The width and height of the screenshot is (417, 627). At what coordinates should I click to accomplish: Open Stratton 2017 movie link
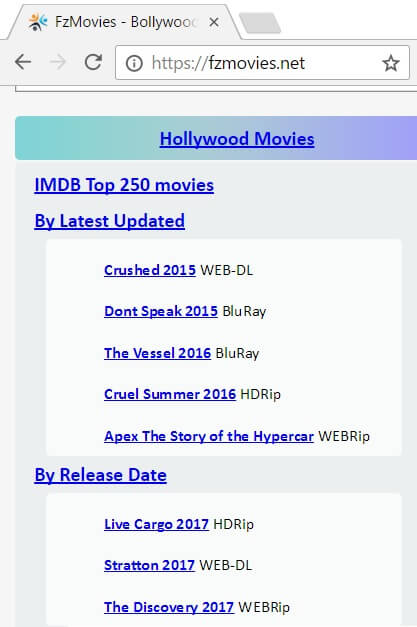tap(149, 565)
